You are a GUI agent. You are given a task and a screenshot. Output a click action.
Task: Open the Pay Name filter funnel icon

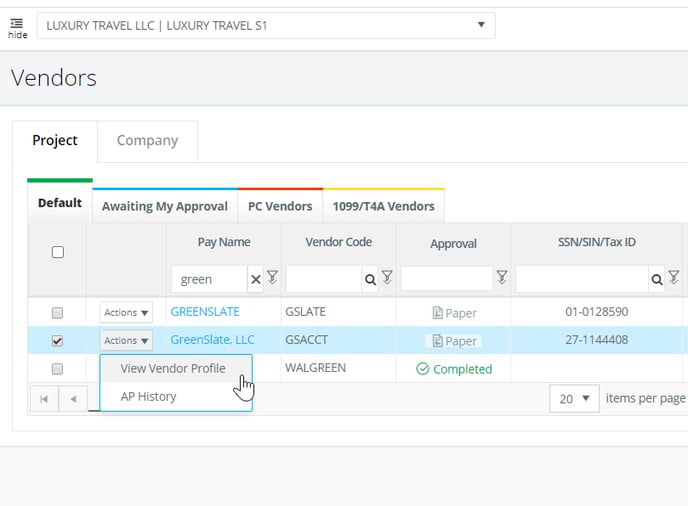click(272, 277)
